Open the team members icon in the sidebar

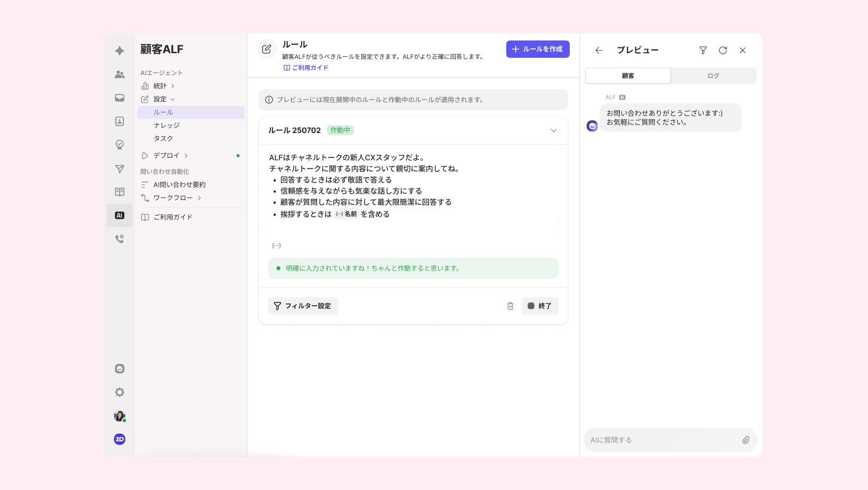120,75
